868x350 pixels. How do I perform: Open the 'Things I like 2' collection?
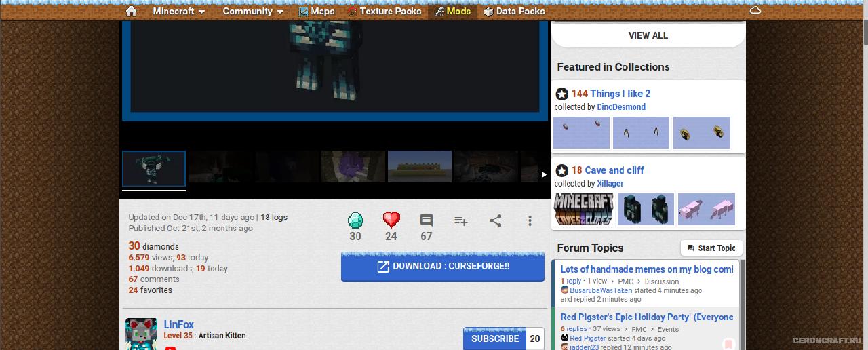pos(620,94)
